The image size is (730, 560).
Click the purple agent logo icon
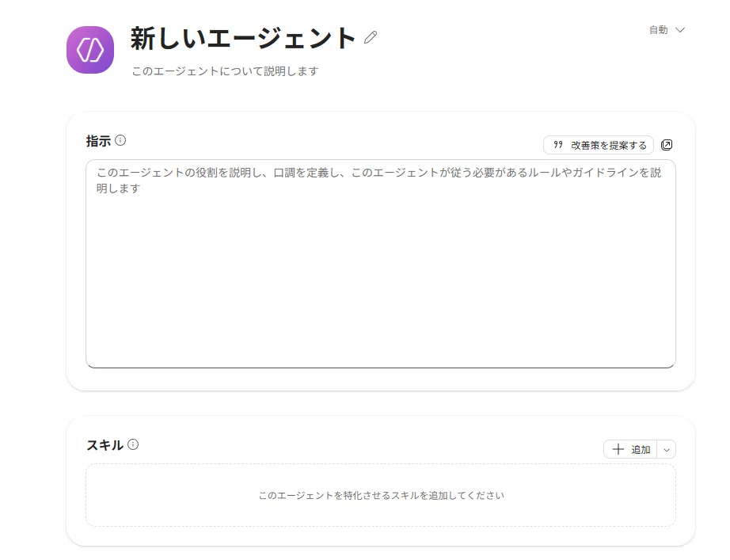(90, 50)
